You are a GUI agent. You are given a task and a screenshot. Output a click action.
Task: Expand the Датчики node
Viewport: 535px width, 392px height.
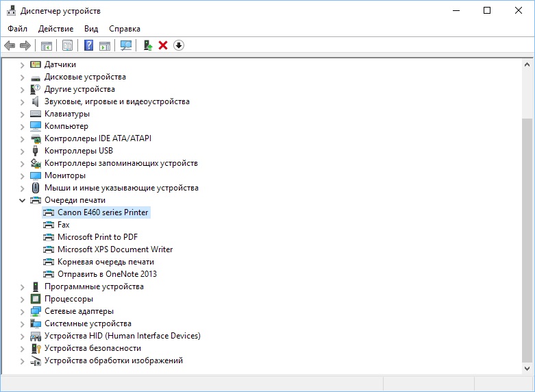pyautogui.click(x=22, y=65)
